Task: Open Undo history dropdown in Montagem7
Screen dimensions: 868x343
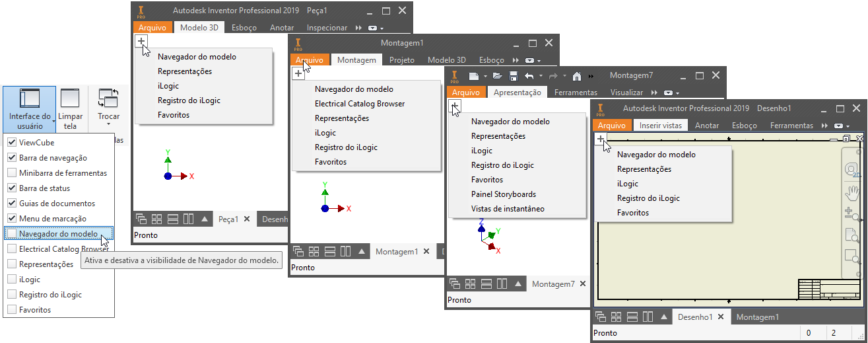Action: (x=539, y=77)
